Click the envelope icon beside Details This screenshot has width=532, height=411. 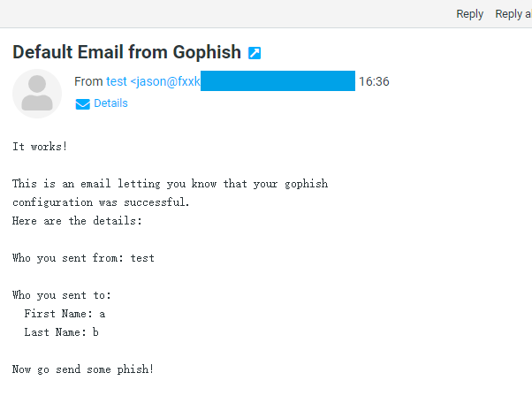click(83, 104)
